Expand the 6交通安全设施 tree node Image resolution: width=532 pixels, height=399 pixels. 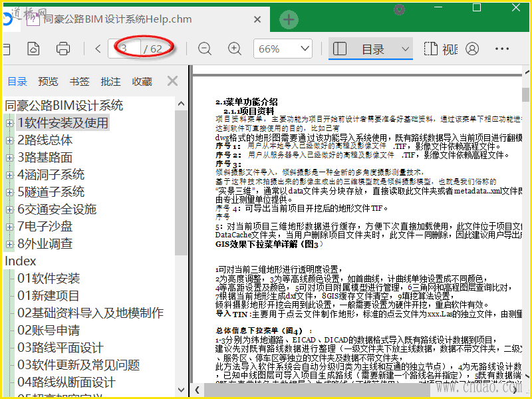tap(9, 209)
